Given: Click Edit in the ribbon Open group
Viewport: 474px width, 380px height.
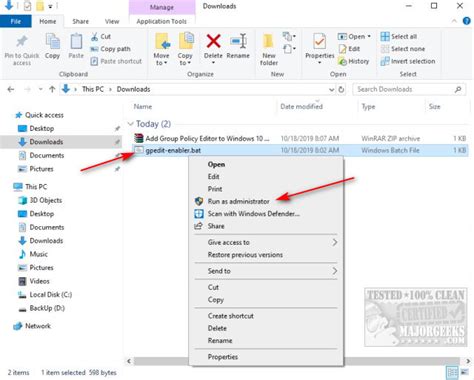Looking at the screenshot, I should point(349,49).
